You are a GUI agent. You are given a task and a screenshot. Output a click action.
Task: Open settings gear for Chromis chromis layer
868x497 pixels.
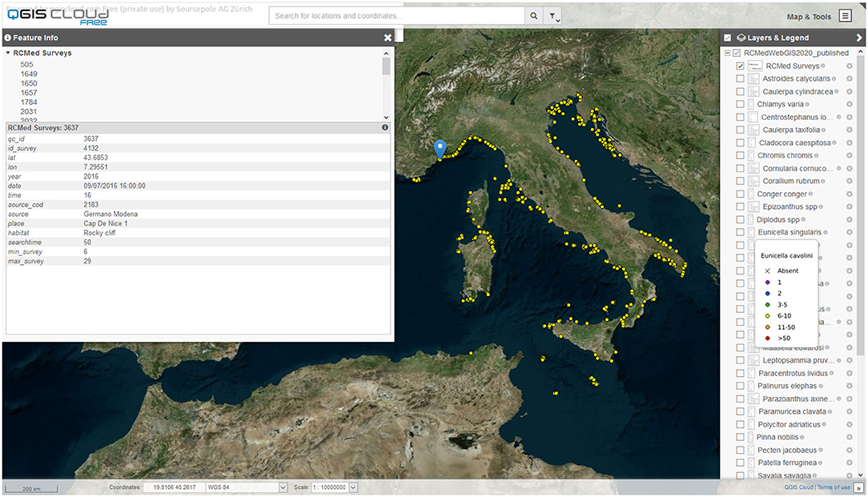click(849, 155)
